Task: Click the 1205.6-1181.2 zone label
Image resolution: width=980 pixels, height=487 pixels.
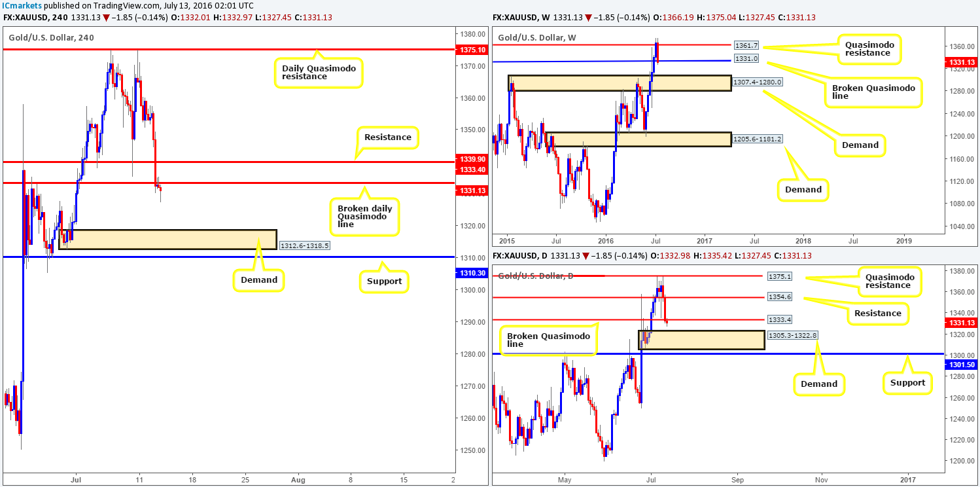Action: [756, 139]
